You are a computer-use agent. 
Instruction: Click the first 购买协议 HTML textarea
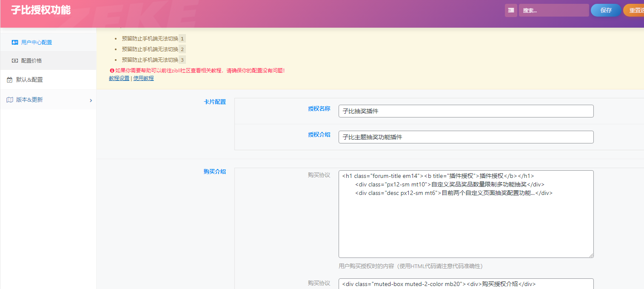(x=466, y=213)
